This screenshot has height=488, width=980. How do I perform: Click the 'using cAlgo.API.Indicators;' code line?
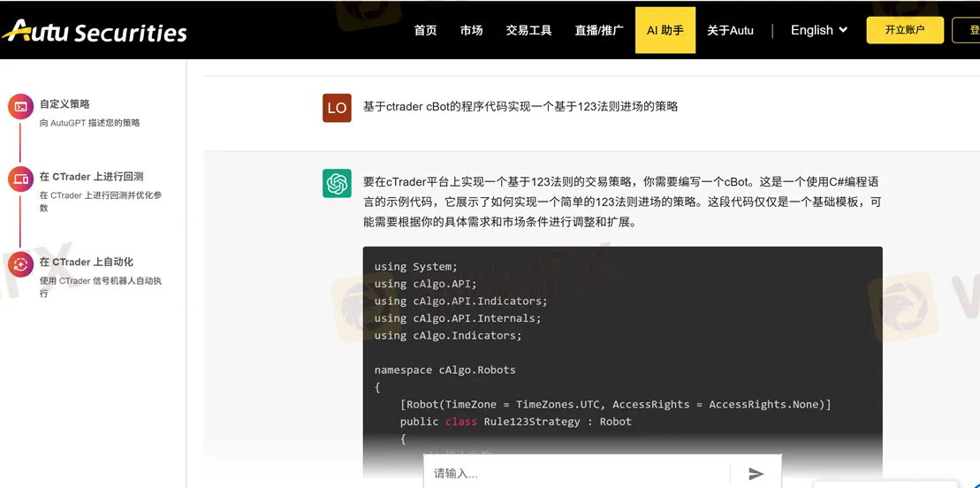pos(461,301)
